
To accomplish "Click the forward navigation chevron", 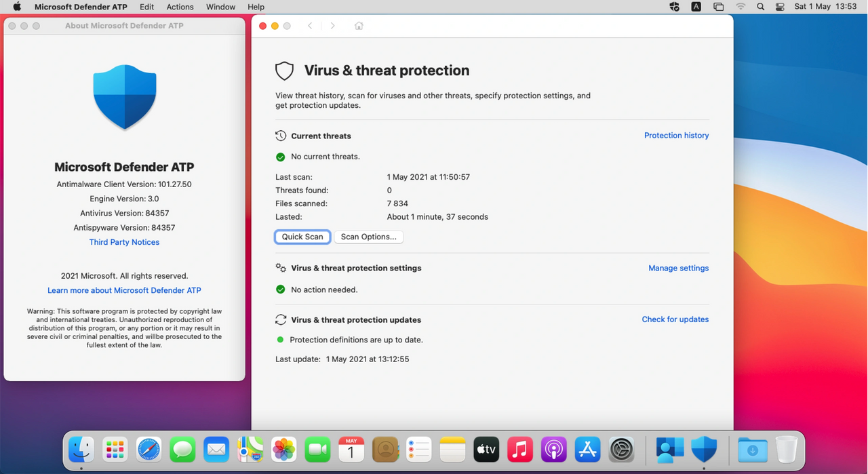I will coord(332,26).
